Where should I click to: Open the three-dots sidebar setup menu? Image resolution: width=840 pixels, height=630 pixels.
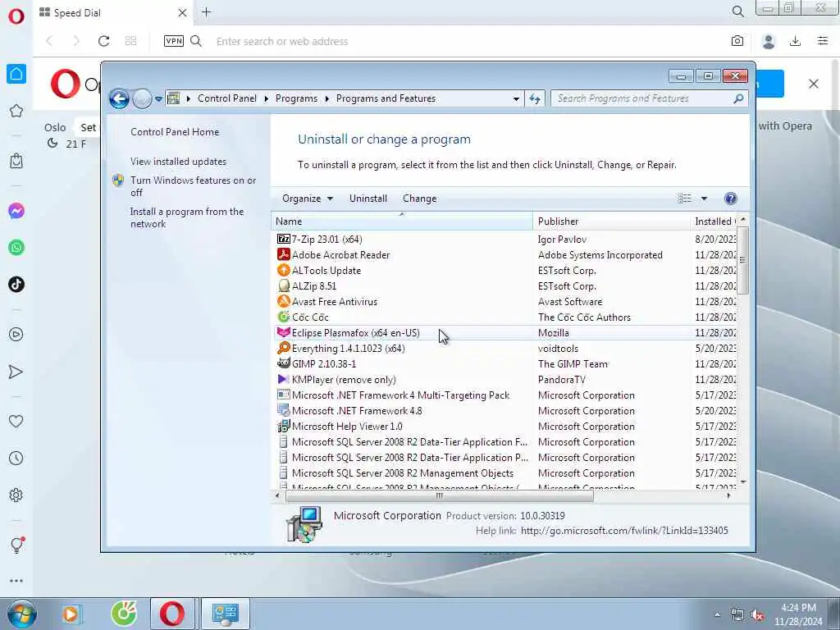[16, 581]
